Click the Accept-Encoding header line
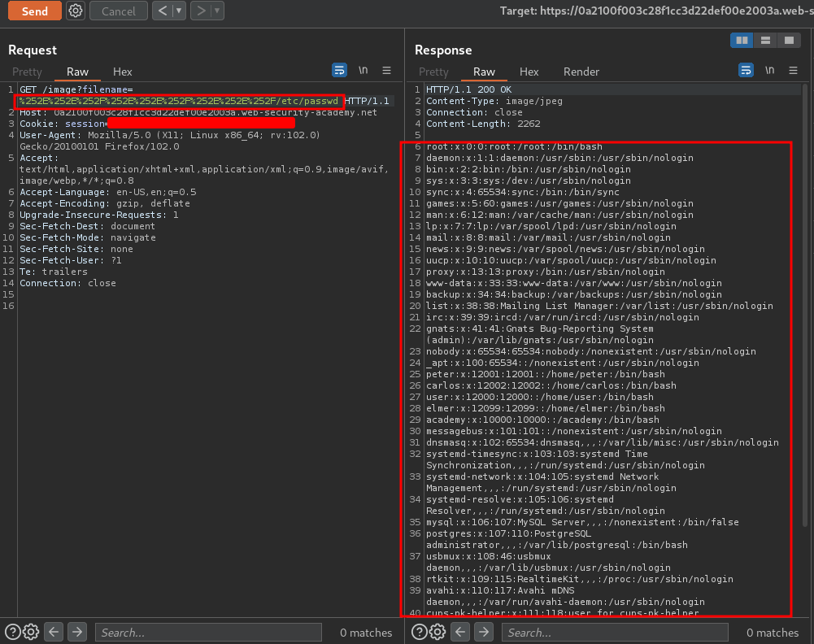 [105, 203]
